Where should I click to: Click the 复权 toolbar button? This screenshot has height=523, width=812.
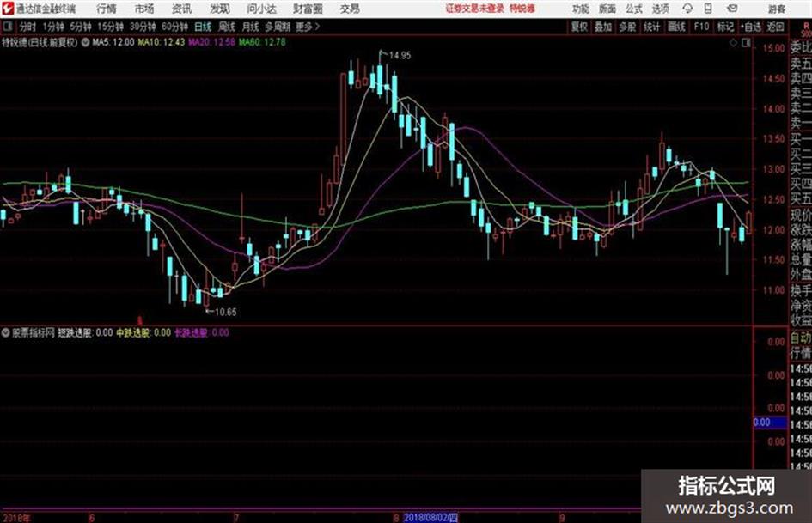(x=579, y=27)
